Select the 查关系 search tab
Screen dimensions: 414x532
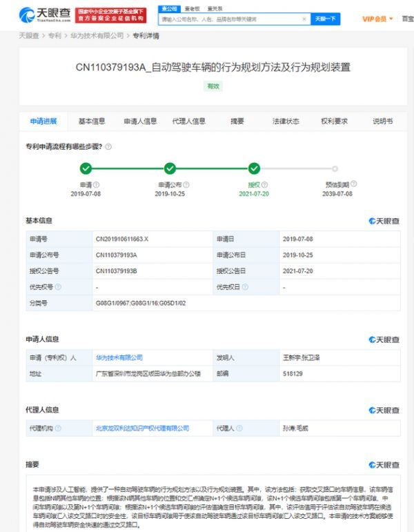(x=215, y=9)
